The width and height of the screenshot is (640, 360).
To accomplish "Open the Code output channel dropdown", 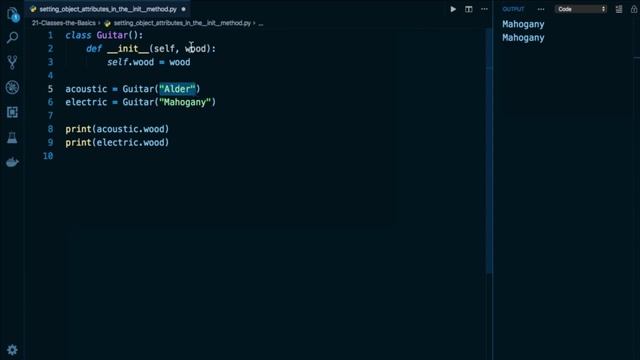I will (580, 9).
